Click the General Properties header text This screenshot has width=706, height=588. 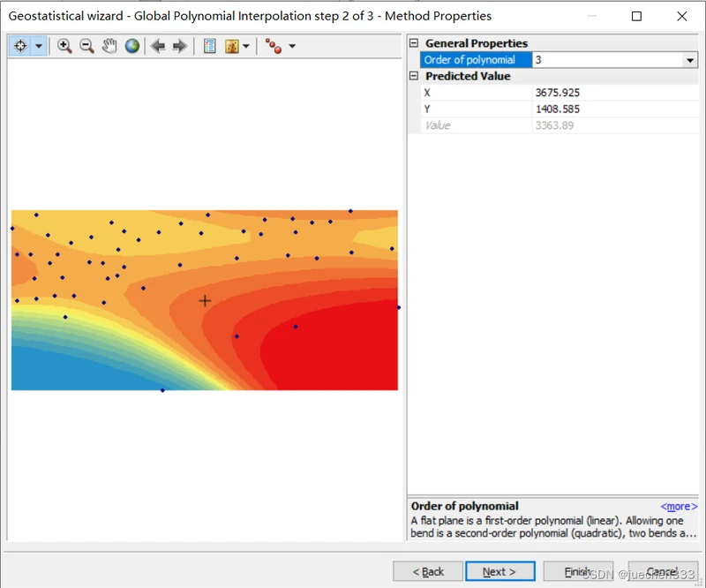[x=477, y=43]
